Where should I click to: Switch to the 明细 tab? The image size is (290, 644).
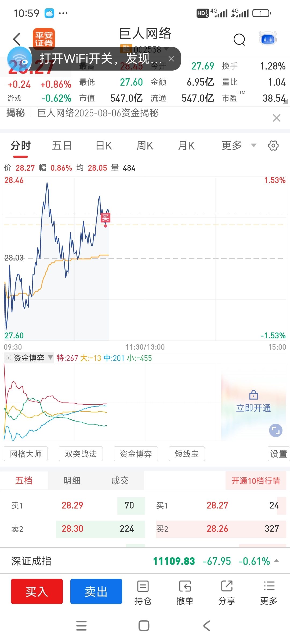[72, 481]
